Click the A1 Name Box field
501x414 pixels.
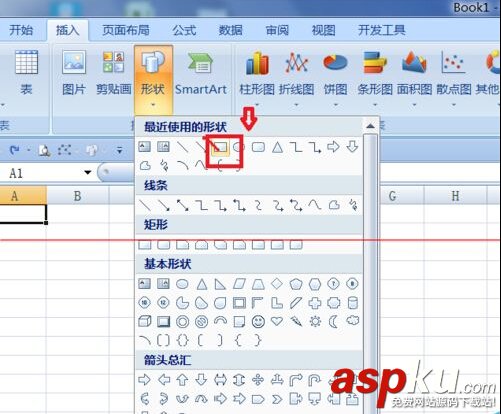coord(43,173)
